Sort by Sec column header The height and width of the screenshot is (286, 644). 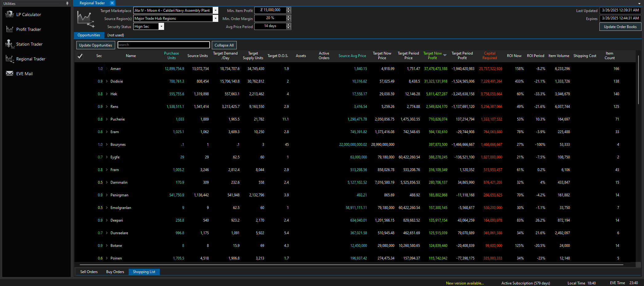click(99, 56)
